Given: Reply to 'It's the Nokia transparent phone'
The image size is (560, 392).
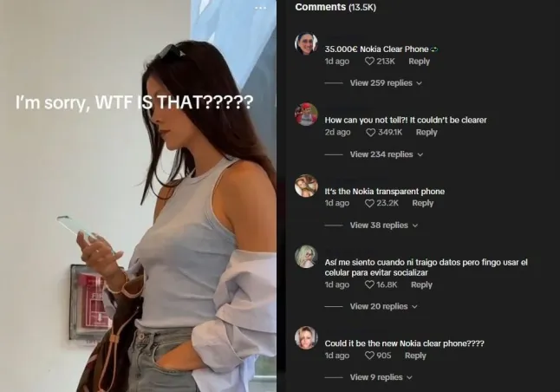Looking at the screenshot, I should point(422,203).
